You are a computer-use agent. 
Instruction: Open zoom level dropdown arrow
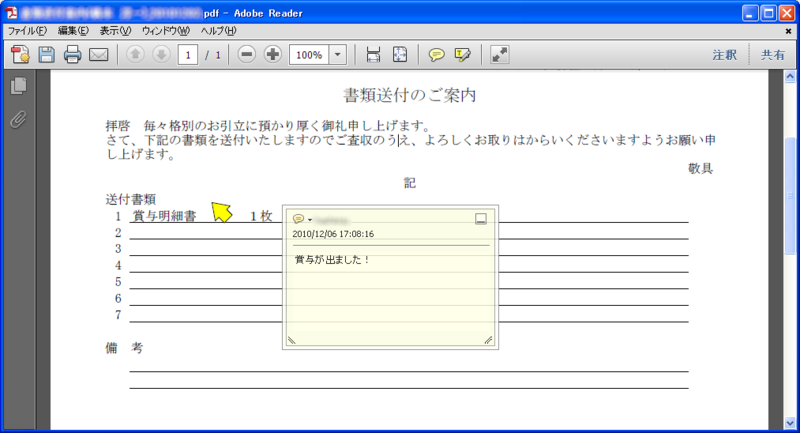338,55
